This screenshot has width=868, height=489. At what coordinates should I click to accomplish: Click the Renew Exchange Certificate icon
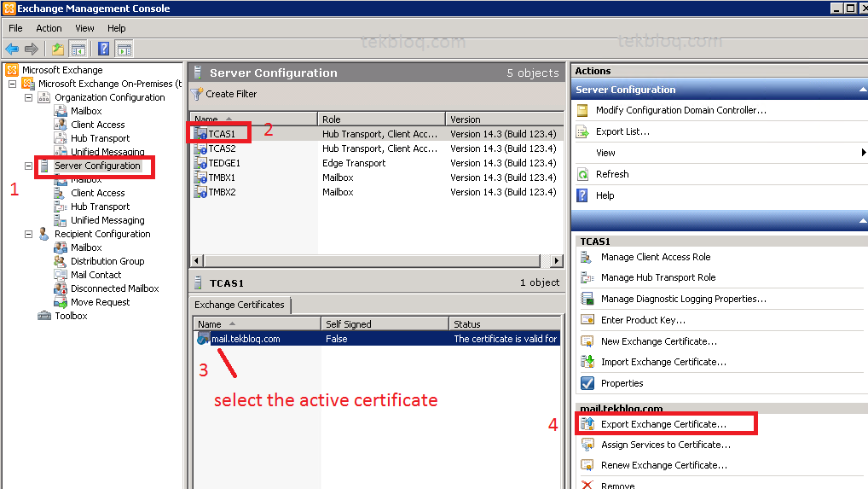click(587, 465)
